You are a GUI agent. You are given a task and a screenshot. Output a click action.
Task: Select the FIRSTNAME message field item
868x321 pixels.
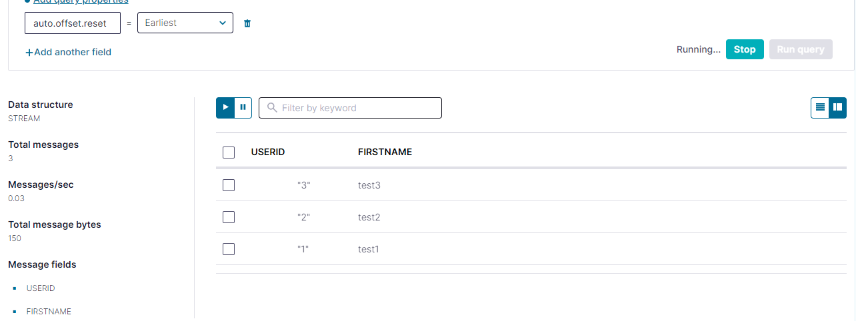click(x=49, y=312)
